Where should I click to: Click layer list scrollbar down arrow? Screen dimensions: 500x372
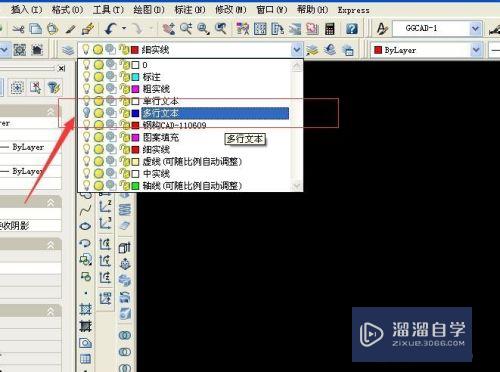click(296, 185)
